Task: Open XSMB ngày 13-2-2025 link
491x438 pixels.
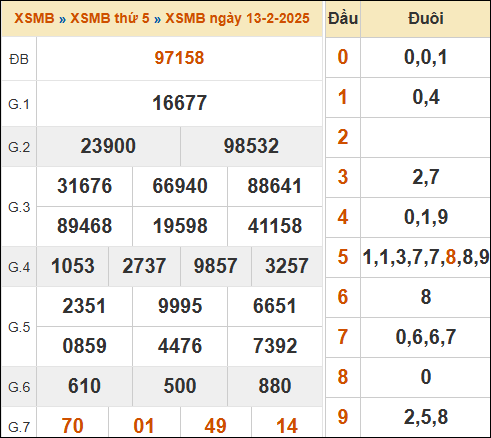Action: [x=237, y=19]
